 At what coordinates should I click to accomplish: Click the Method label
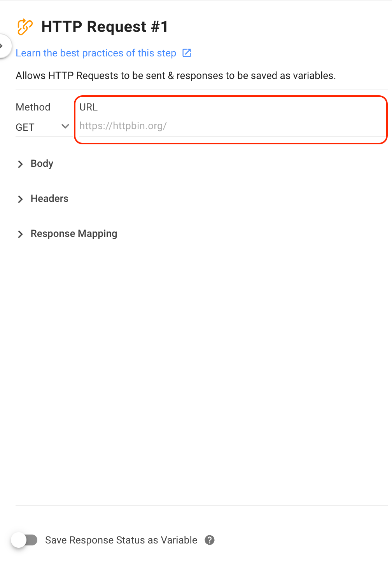click(33, 107)
